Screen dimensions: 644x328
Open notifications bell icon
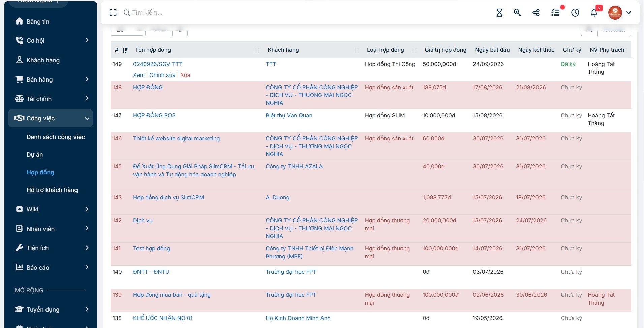[x=594, y=13]
